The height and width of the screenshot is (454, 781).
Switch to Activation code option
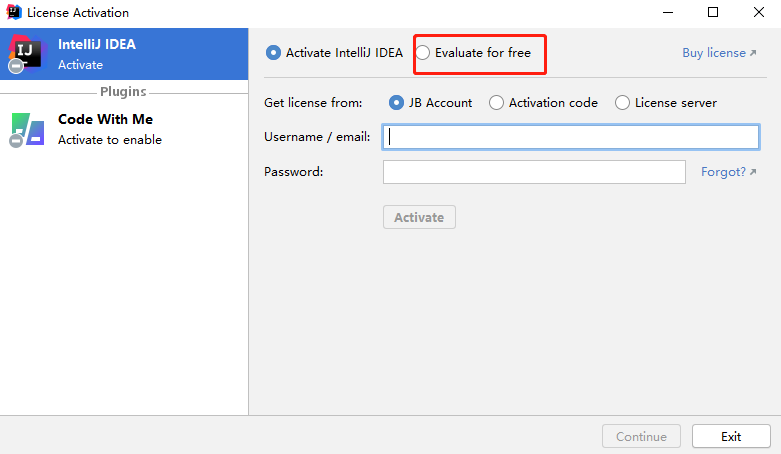(496, 103)
